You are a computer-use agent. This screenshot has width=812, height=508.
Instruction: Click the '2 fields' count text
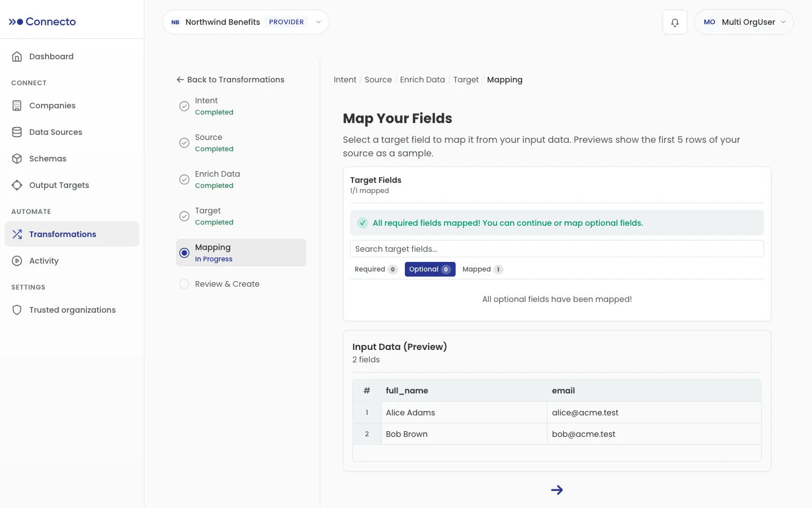(x=366, y=360)
